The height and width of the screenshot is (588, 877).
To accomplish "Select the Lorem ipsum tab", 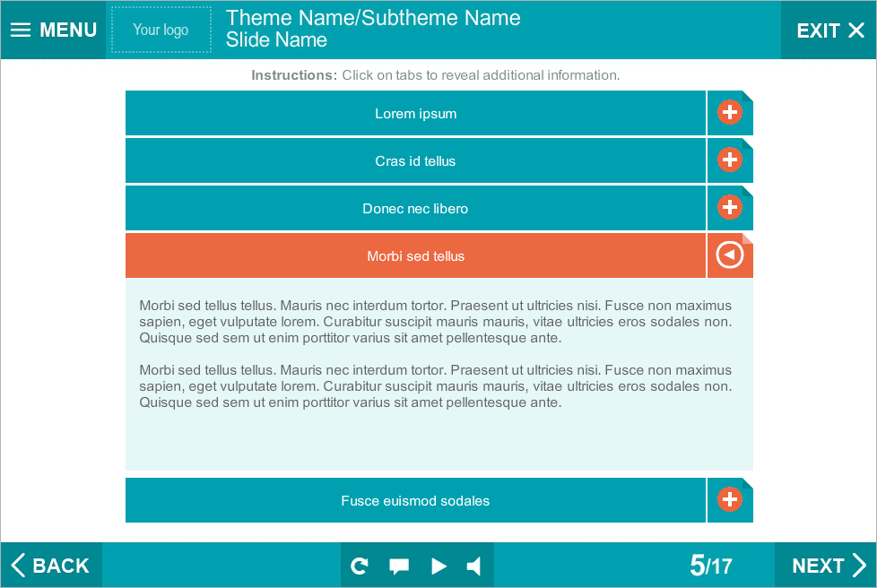I will click(x=415, y=114).
